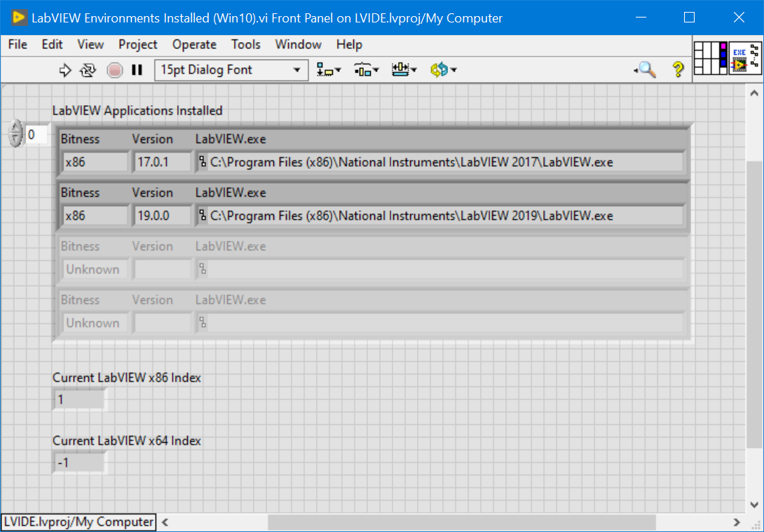The width and height of the screenshot is (764, 532).
Task: Click the Abort Execution stop button
Action: click(x=115, y=70)
